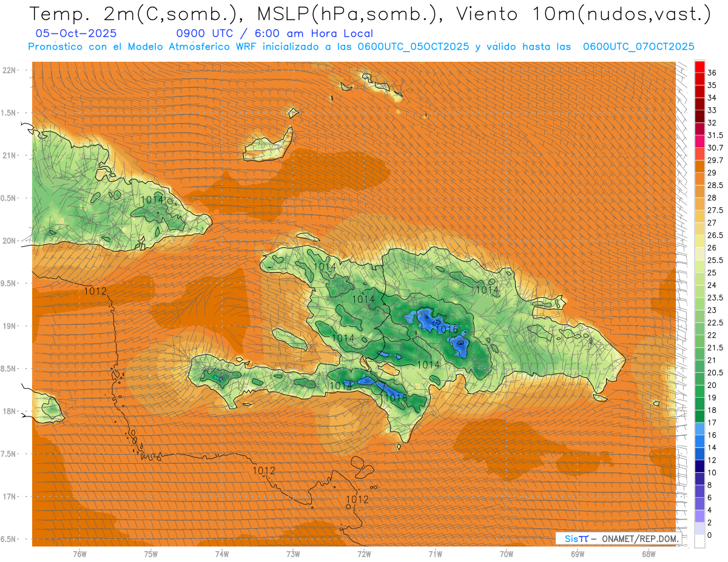This screenshot has height=562, width=728.
Task: Click the latitude axis label 17N
Action: coord(10,497)
